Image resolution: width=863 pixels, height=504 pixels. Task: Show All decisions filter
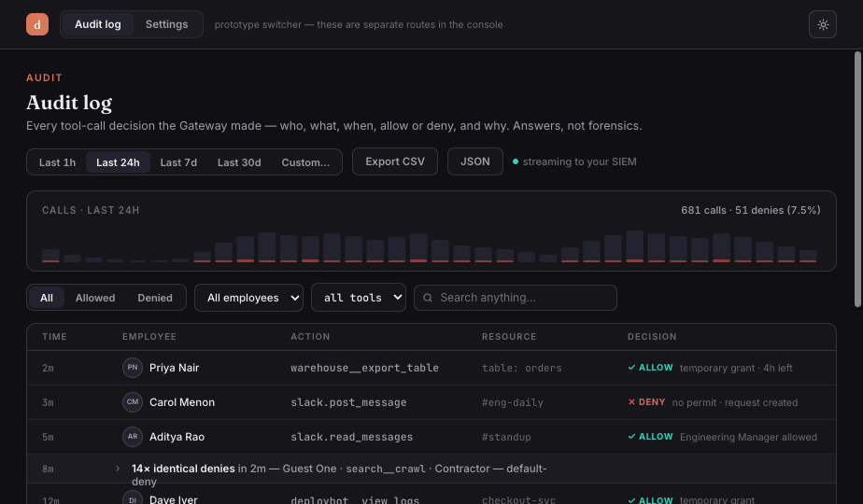tap(47, 298)
